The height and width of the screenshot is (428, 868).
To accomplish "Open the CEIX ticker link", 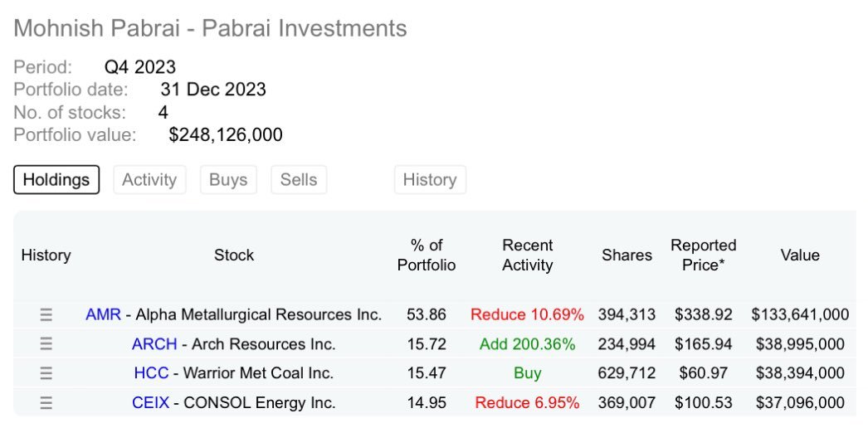I will coord(150,402).
